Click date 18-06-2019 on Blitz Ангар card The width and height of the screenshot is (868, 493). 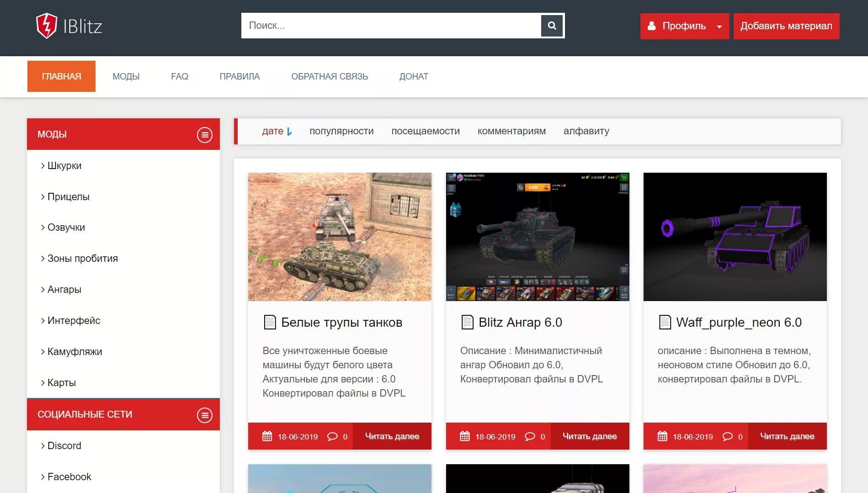pyautogui.click(x=495, y=437)
